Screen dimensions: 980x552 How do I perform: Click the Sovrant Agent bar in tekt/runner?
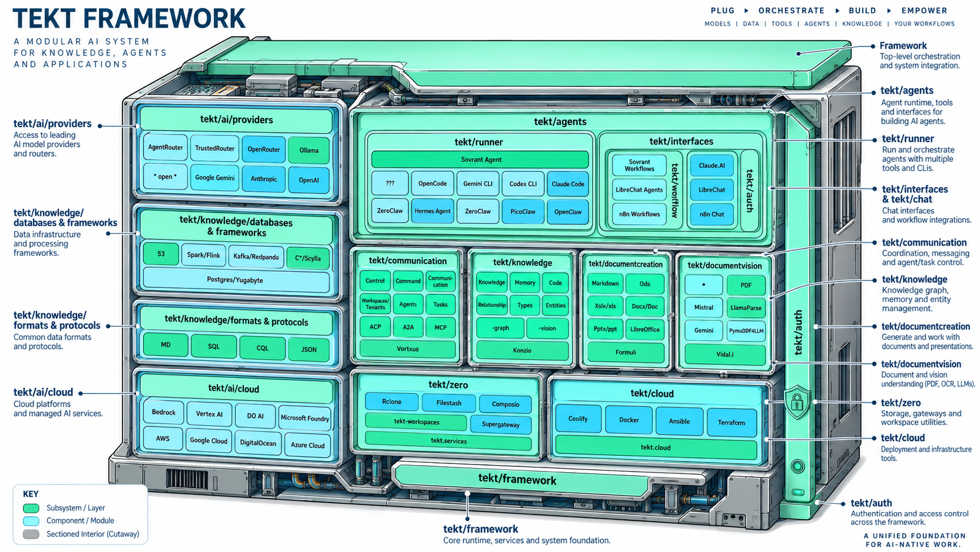481,160
